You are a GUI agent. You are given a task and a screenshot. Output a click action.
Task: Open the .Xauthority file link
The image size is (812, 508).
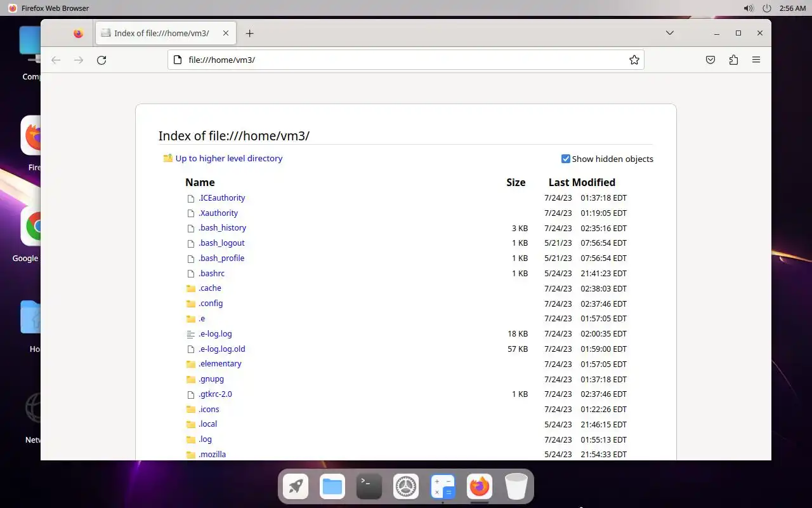point(218,213)
